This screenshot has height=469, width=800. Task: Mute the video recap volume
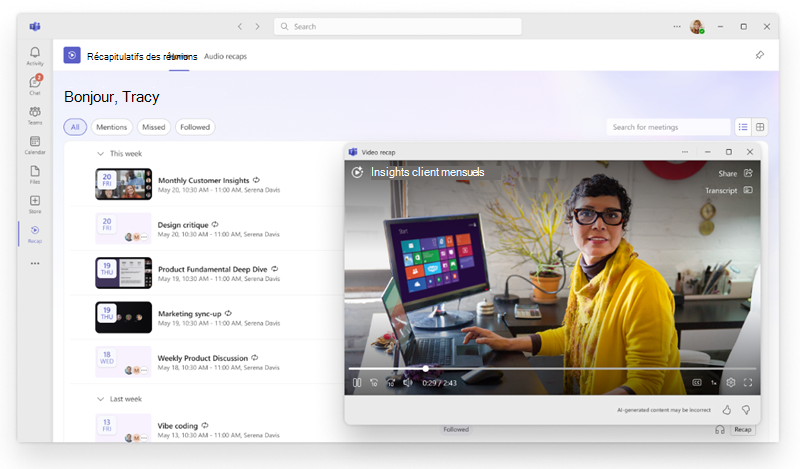tap(408, 383)
